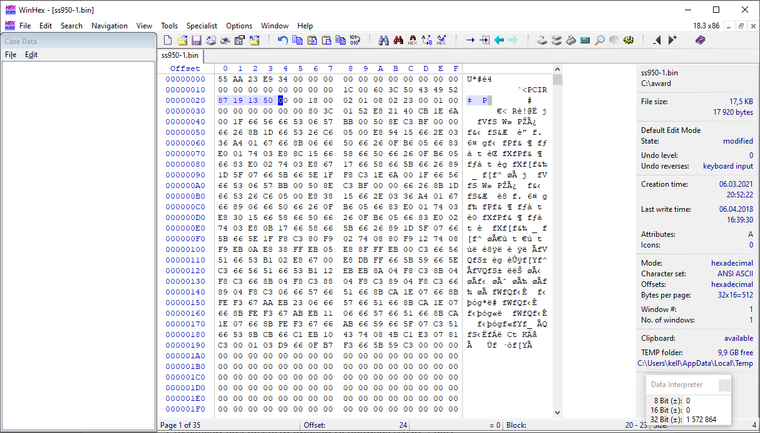Click the 32 Bit value in Data Interpreter

click(x=701, y=419)
